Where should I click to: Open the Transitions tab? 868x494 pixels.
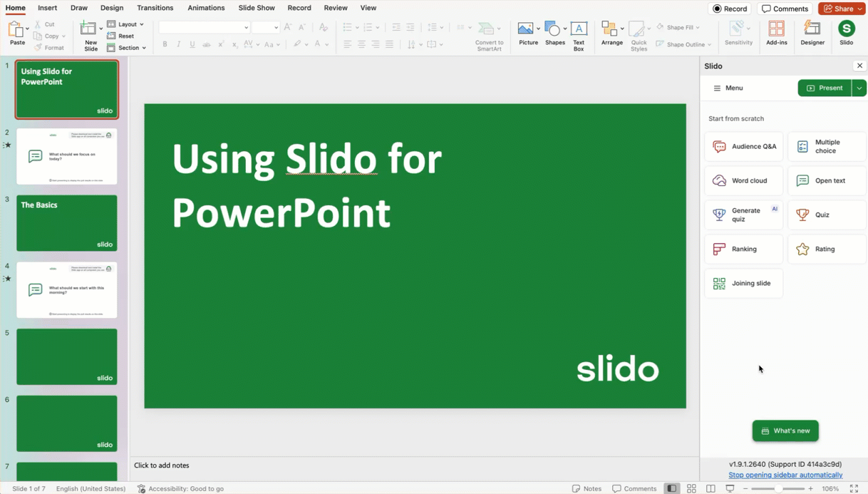click(155, 8)
